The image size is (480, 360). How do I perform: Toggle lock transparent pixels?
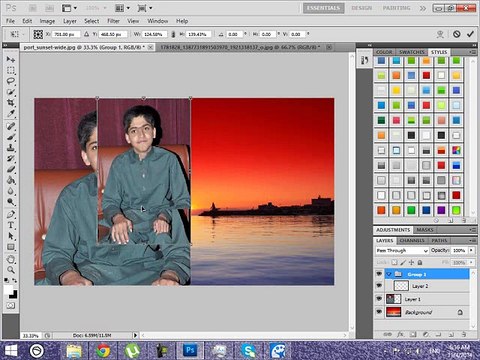395,262
